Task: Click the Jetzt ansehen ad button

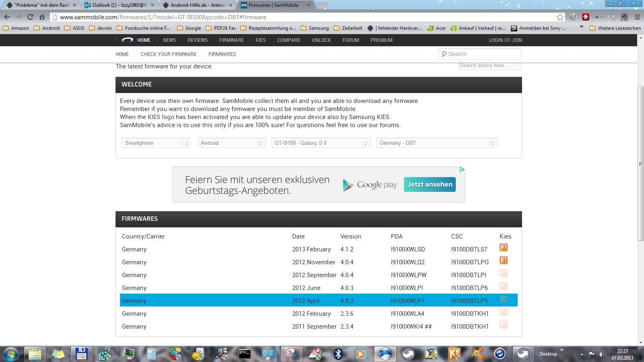Action: tap(430, 184)
